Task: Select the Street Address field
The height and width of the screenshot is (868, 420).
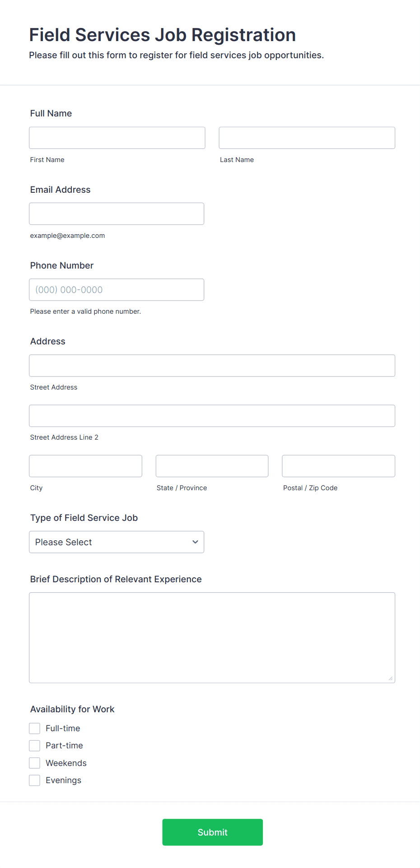Action: (x=212, y=366)
